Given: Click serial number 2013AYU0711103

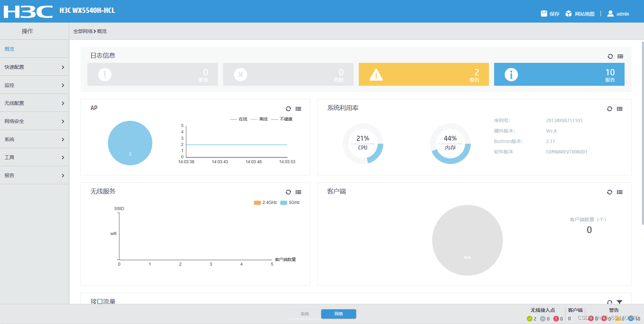Looking at the screenshot, I should click(564, 121).
